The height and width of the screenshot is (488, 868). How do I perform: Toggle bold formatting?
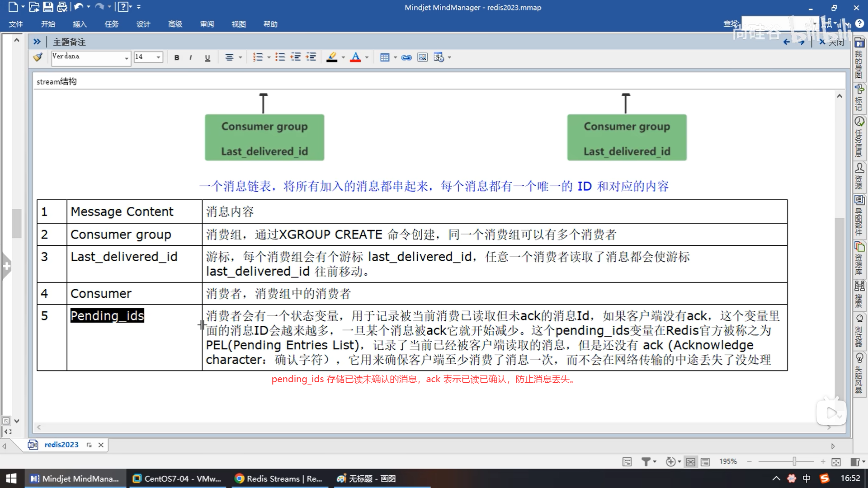coord(177,57)
